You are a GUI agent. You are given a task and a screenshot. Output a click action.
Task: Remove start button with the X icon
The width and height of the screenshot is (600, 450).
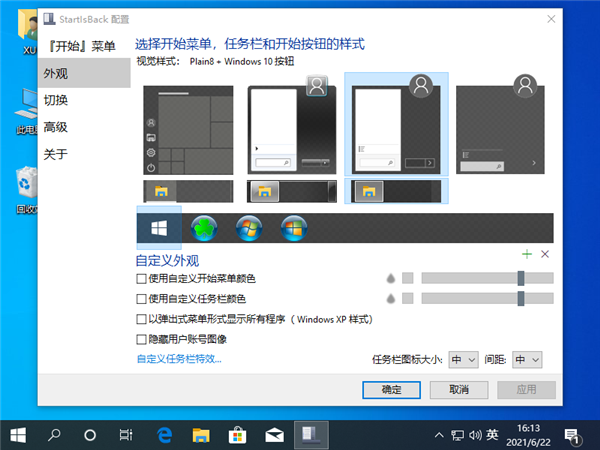click(x=545, y=255)
